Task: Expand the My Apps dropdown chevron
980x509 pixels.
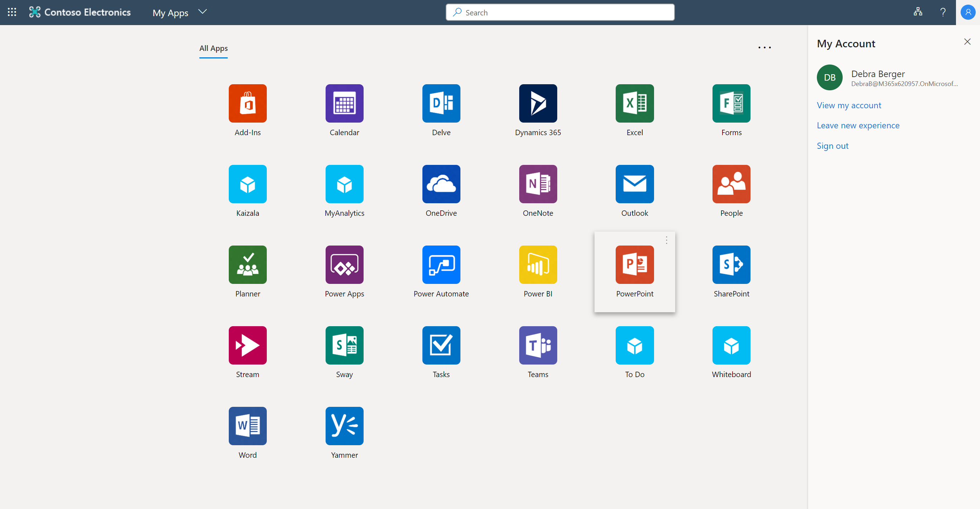Action: (202, 12)
